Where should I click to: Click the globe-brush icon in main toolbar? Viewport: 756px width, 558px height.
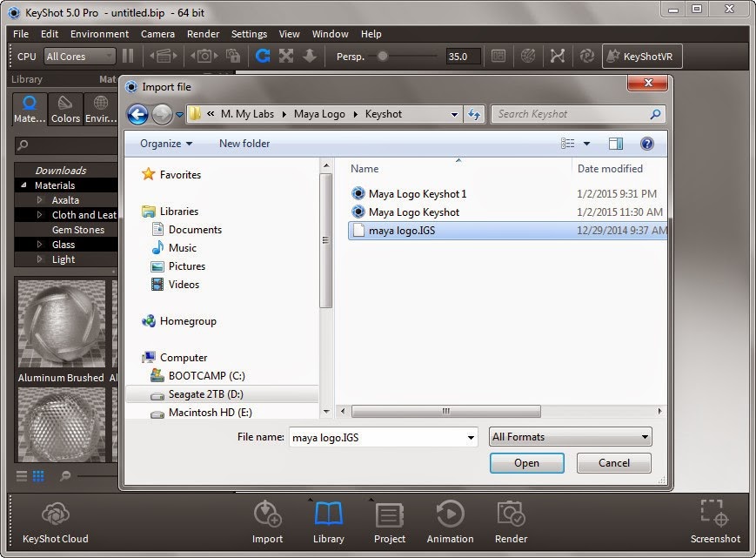coord(528,57)
